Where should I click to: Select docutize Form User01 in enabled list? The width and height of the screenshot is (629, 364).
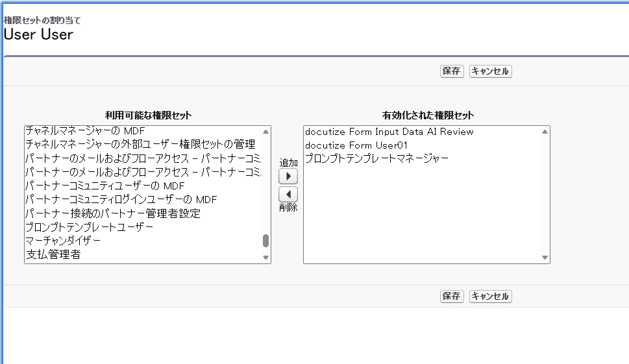click(x=423, y=145)
